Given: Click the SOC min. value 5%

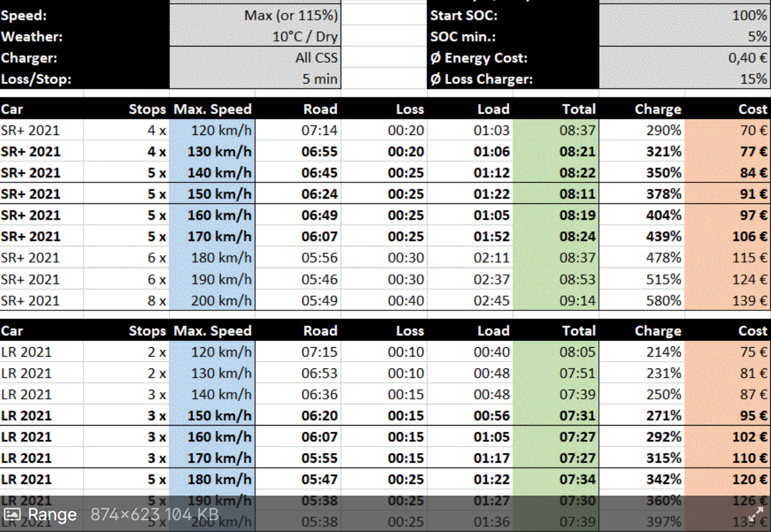Looking at the screenshot, I should click(757, 36).
